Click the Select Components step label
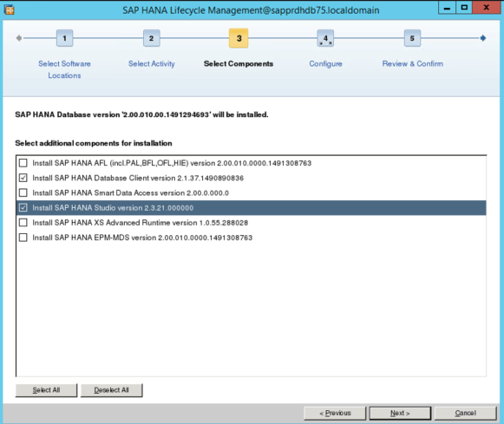Image resolution: width=504 pixels, height=424 pixels. (x=239, y=63)
